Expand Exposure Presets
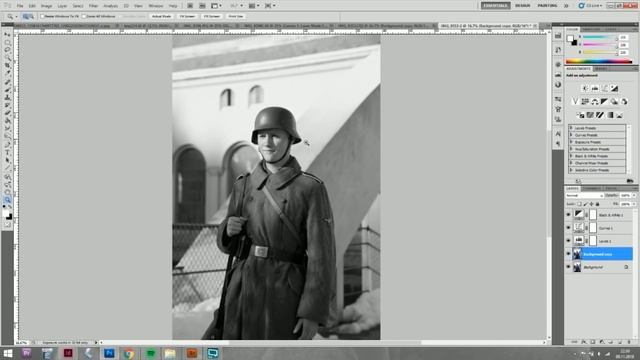 [x=571, y=142]
